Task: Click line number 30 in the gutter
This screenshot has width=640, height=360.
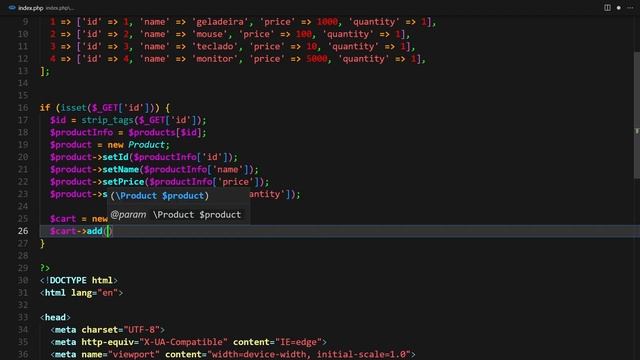Action: 23,280
